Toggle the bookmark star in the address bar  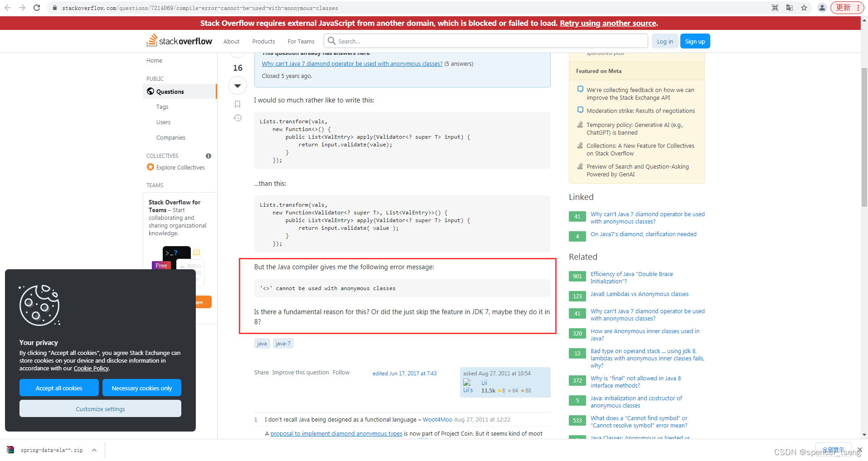point(804,8)
